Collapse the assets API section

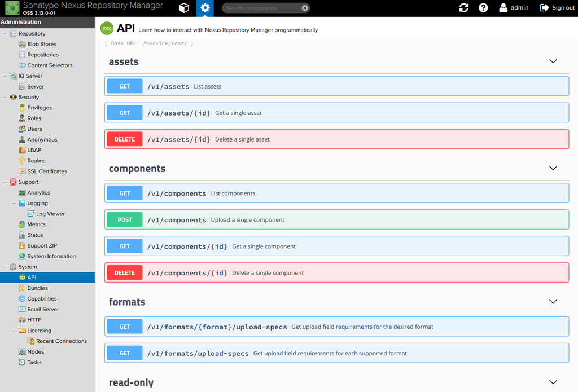(x=553, y=61)
